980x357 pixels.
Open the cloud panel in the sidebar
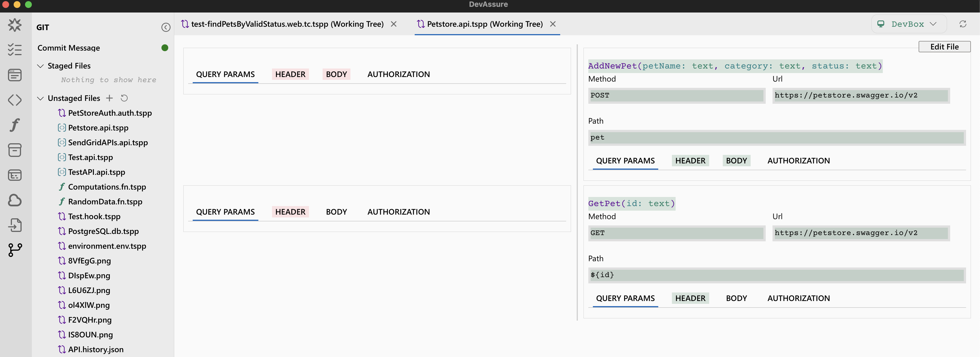[x=14, y=200]
